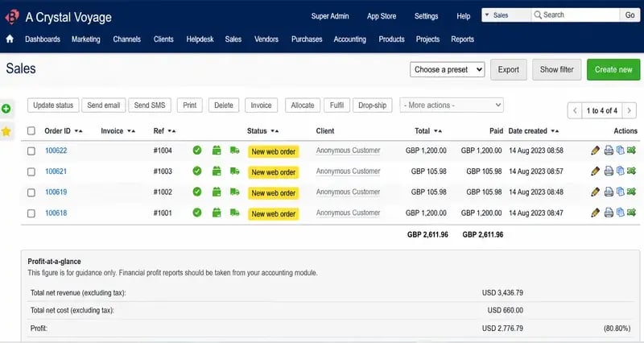Edit order 100622 with pencil icon
This screenshot has width=644, height=343.
click(595, 151)
